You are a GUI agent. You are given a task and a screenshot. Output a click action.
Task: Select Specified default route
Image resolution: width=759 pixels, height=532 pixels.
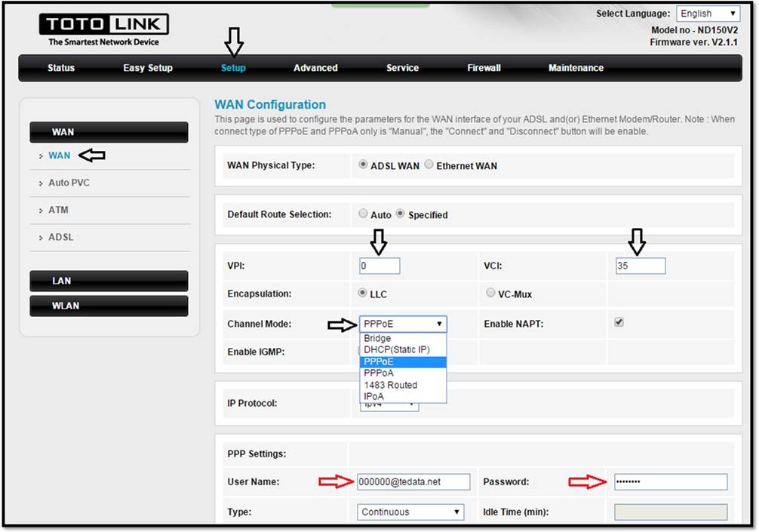pos(401,214)
